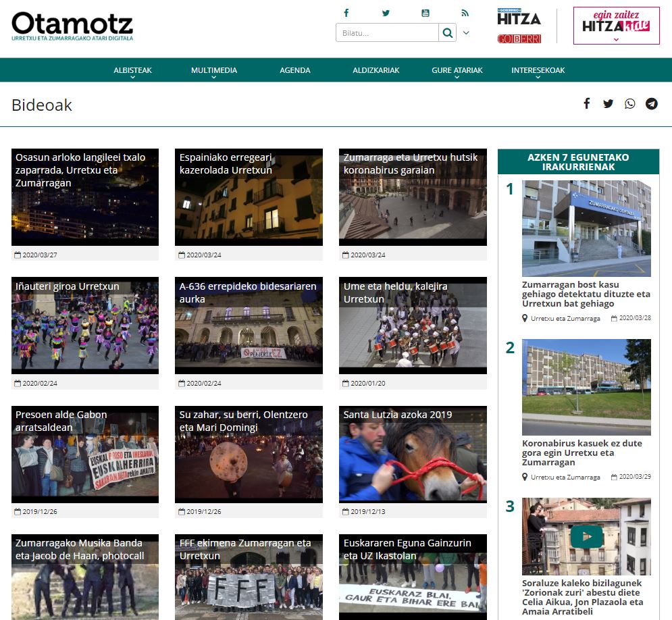This screenshot has height=620, width=672.
Task: Expand the Gure Atariak menu
Action: tap(457, 71)
